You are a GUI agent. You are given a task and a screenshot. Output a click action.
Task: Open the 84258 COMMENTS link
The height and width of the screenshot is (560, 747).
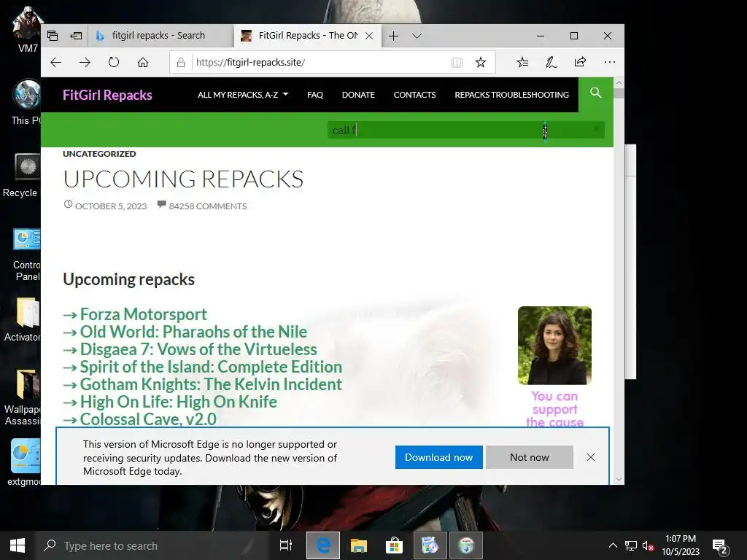coord(208,206)
